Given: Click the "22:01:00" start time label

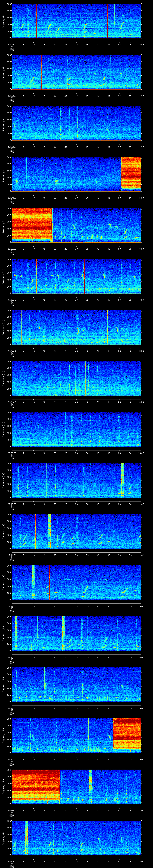Looking at the screenshot, I should point(12,44).
